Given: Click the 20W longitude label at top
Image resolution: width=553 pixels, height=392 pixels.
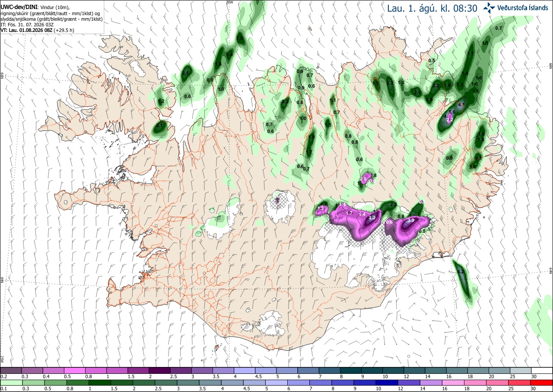Looking at the screenshot, I should [229, 2].
